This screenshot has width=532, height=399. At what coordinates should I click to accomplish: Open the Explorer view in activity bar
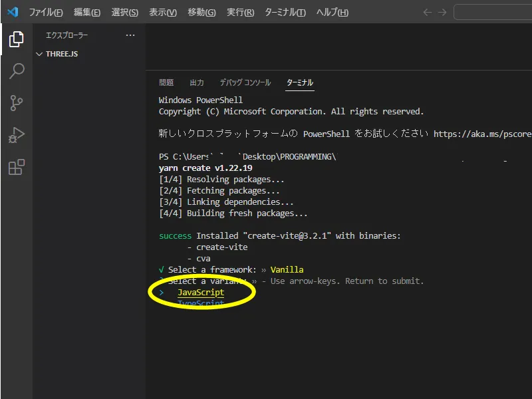pyautogui.click(x=16, y=39)
